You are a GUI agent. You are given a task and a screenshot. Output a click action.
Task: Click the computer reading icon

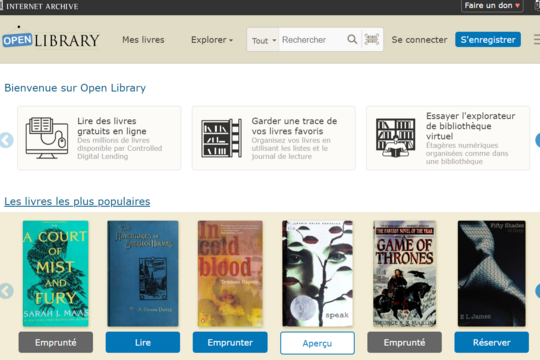click(47, 138)
